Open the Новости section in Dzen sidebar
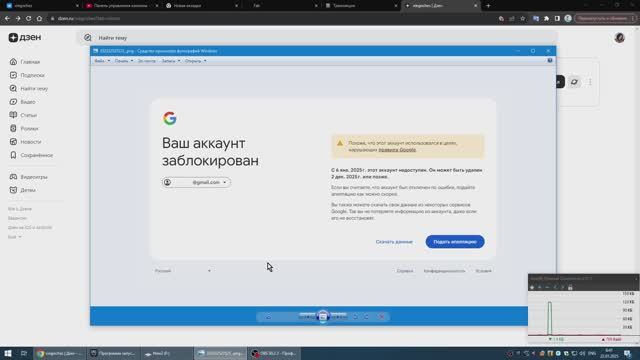Image resolution: width=640 pixels, height=360 pixels. pyautogui.click(x=25, y=142)
